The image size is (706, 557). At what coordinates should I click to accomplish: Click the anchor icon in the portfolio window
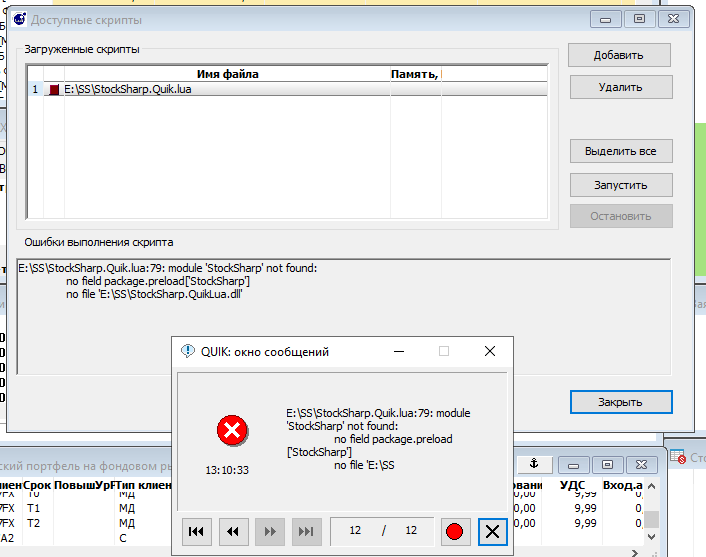pyautogui.click(x=534, y=464)
